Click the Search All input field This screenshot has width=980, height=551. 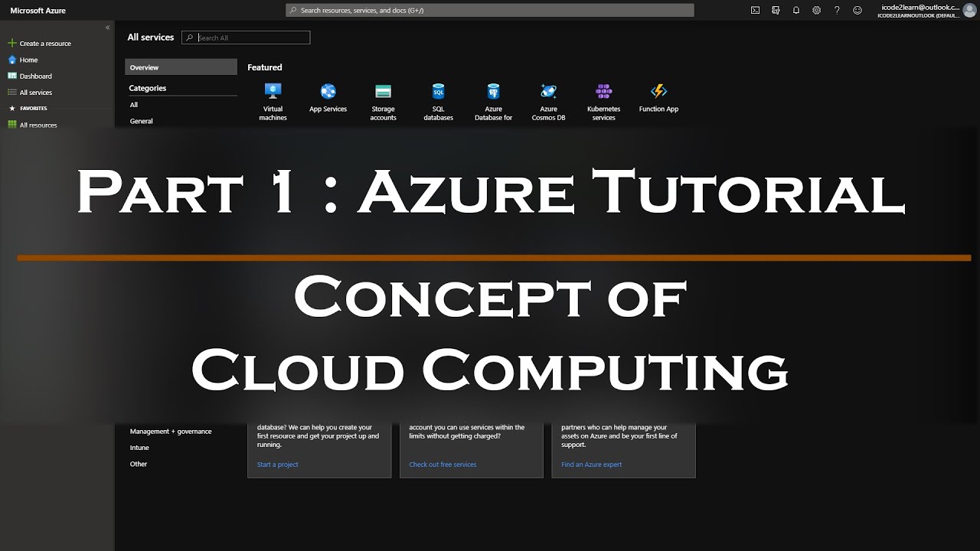tap(246, 37)
